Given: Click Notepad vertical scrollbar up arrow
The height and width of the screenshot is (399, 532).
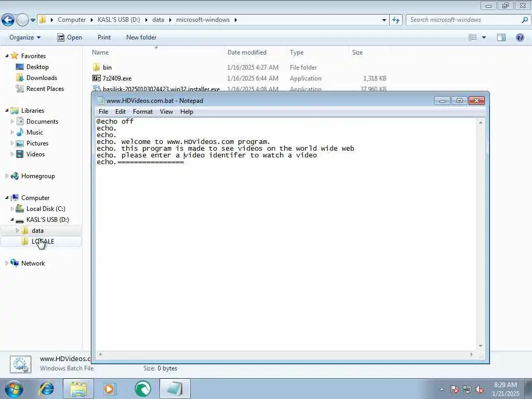Looking at the screenshot, I should coord(481,122).
